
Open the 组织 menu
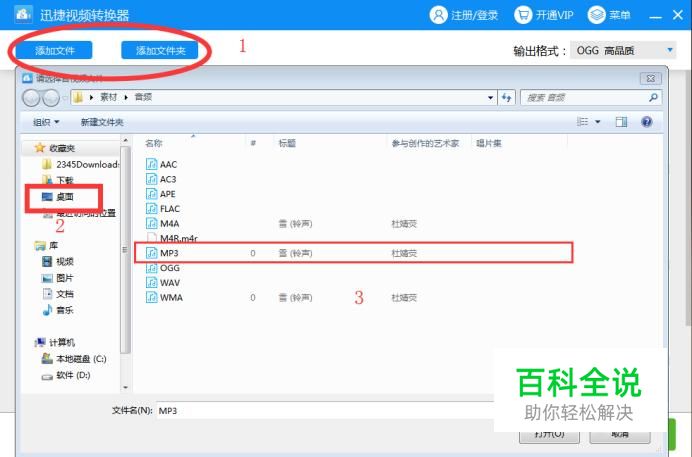[x=46, y=122]
